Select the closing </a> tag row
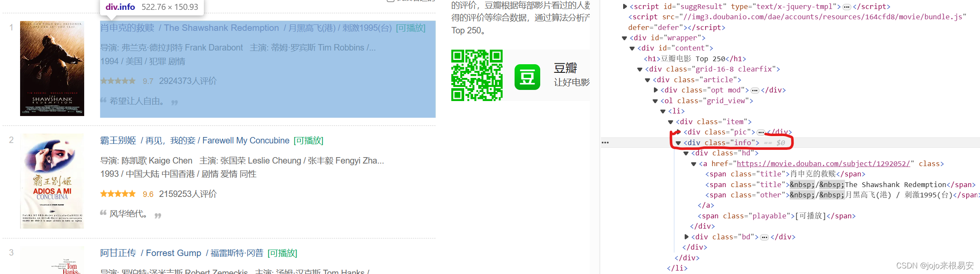The image size is (980, 274). point(706,205)
